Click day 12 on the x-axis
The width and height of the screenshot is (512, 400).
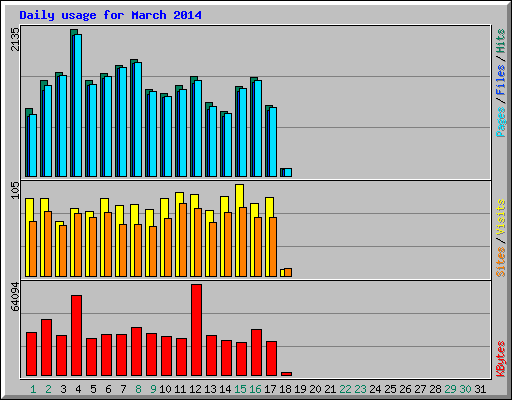tap(195, 389)
